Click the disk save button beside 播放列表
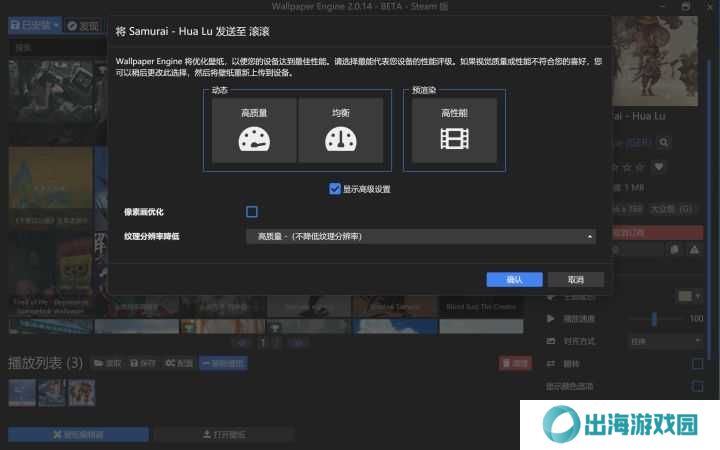This screenshot has height=450, width=720. click(143, 363)
